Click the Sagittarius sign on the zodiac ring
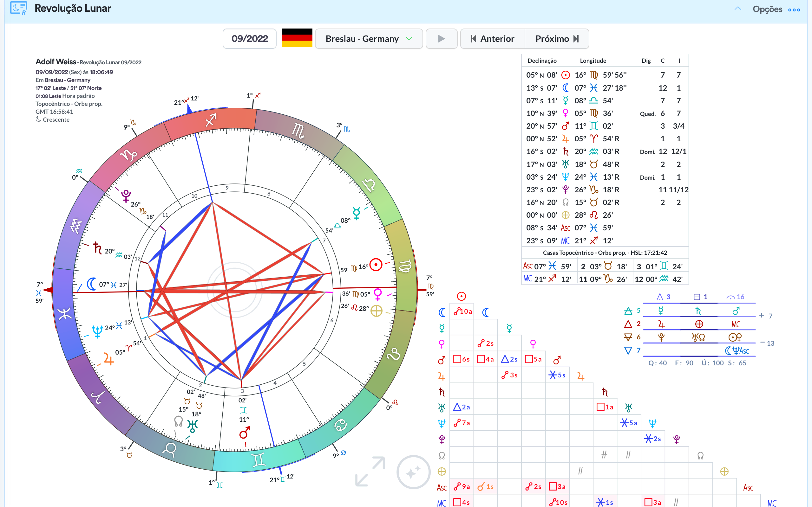Image resolution: width=812 pixels, height=507 pixels. coord(211,120)
